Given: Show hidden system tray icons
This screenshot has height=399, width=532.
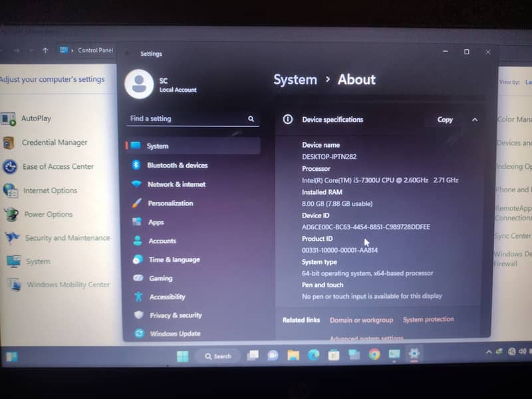Looking at the screenshot, I should point(489,352).
